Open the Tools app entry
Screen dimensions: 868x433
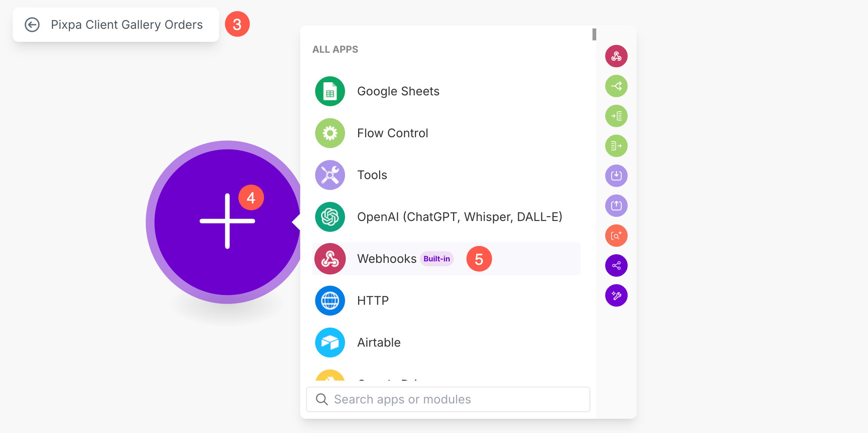[x=446, y=175]
